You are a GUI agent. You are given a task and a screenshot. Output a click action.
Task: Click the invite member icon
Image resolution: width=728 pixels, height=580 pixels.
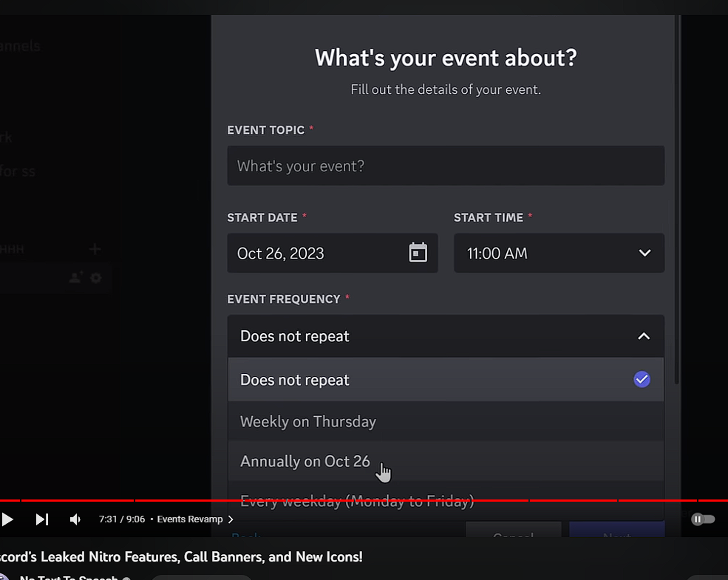[x=75, y=278]
